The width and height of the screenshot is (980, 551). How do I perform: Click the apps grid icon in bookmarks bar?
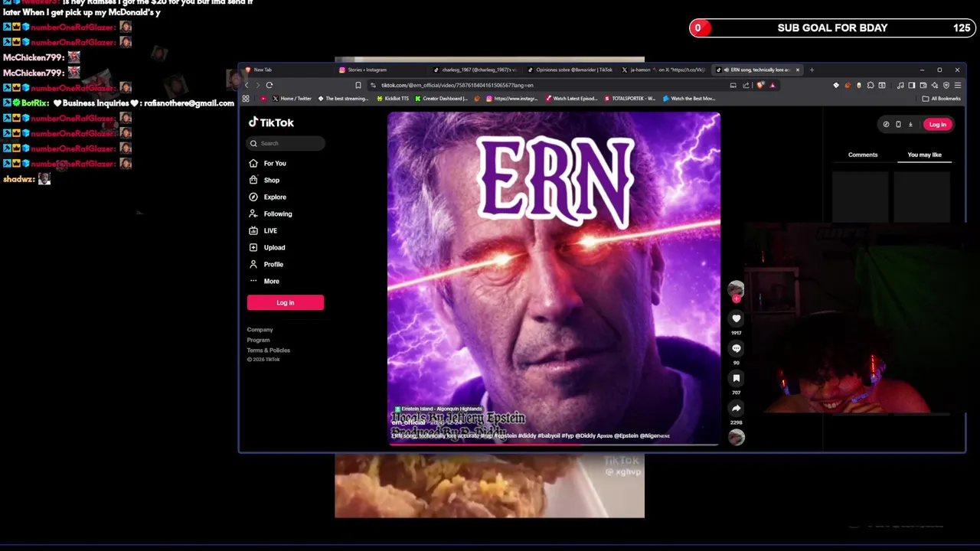(246, 99)
